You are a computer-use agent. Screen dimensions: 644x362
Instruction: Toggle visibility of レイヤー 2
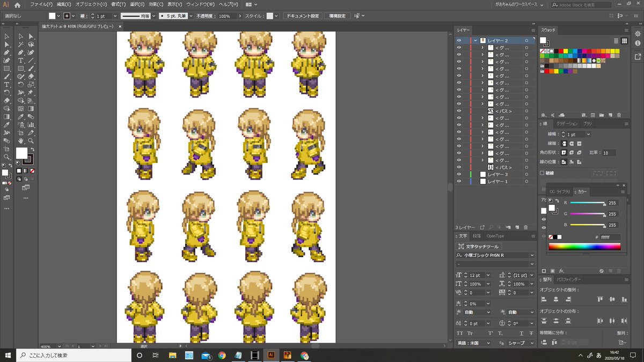pos(459,40)
